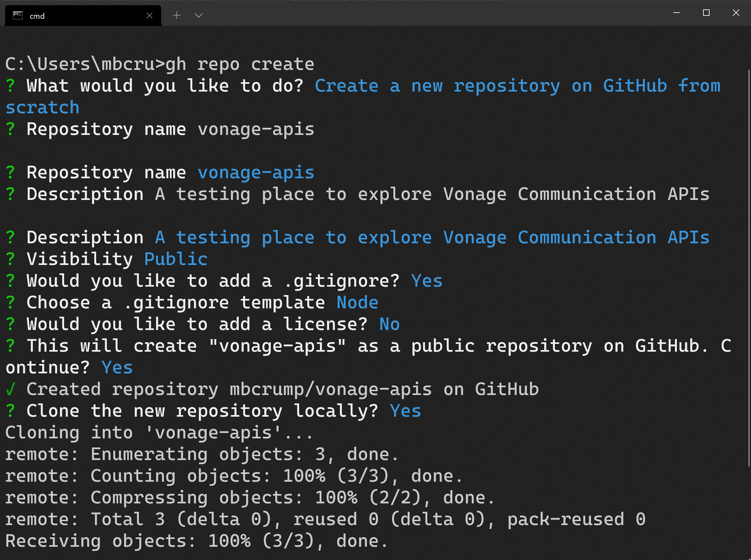Image resolution: width=751 pixels, height=560 pixels.
Task: Open a new terminal tab with plus
Action: 176,15
